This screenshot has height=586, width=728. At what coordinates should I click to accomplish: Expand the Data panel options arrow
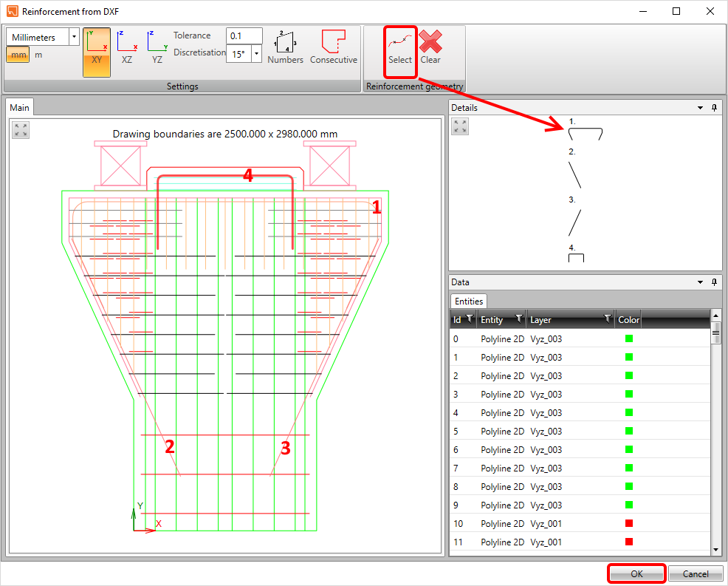[x=700, y=282]
